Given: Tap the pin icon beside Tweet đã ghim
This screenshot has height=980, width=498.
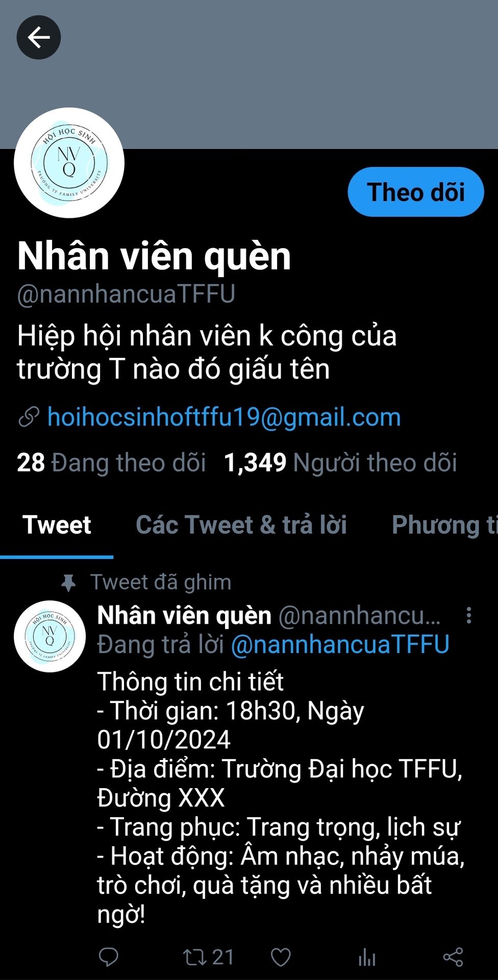Looking at the screenshot, I should click(x=68, y=582).
